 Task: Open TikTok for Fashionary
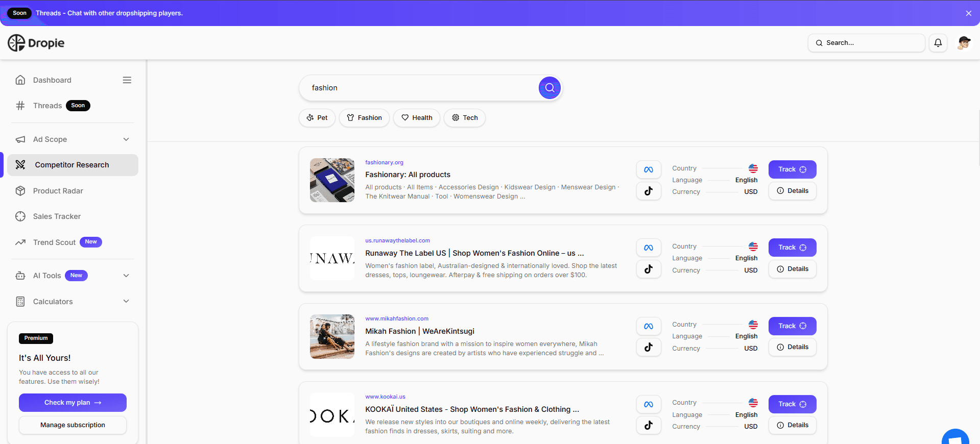[649, 191]
